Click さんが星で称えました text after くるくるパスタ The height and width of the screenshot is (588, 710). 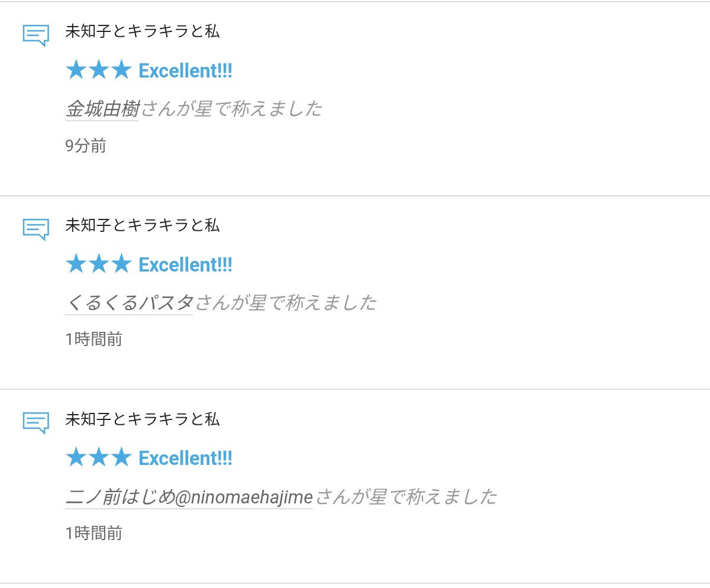click(x=286, y=303)
